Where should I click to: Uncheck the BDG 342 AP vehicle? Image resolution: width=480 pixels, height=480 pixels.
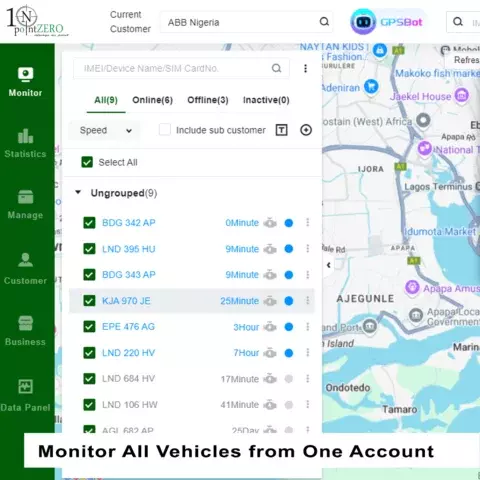click(89, 223)
